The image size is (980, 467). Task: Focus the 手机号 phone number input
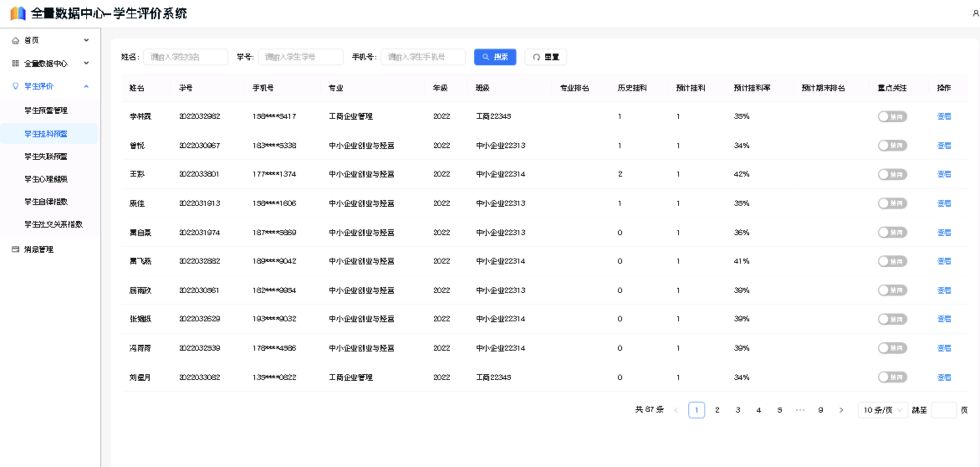click(423, 57)
